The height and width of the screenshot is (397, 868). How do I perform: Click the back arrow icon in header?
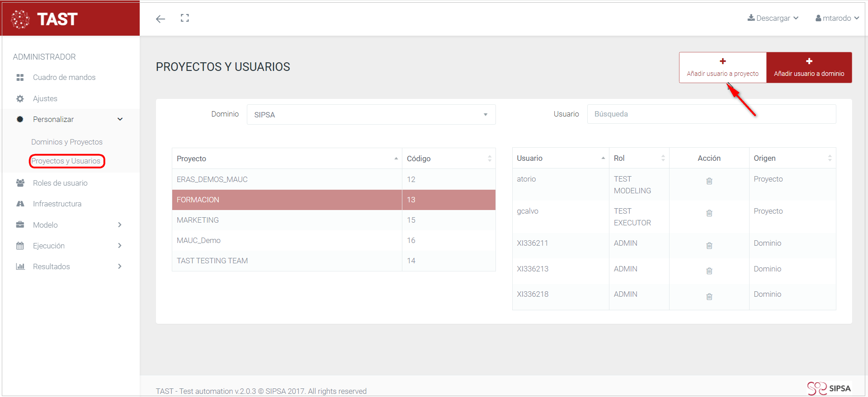pyautogui.click(x=160, y=19)
